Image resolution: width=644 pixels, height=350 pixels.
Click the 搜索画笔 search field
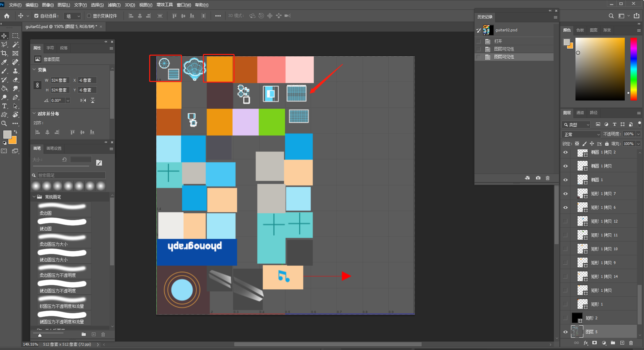click(x=71, y=175)
